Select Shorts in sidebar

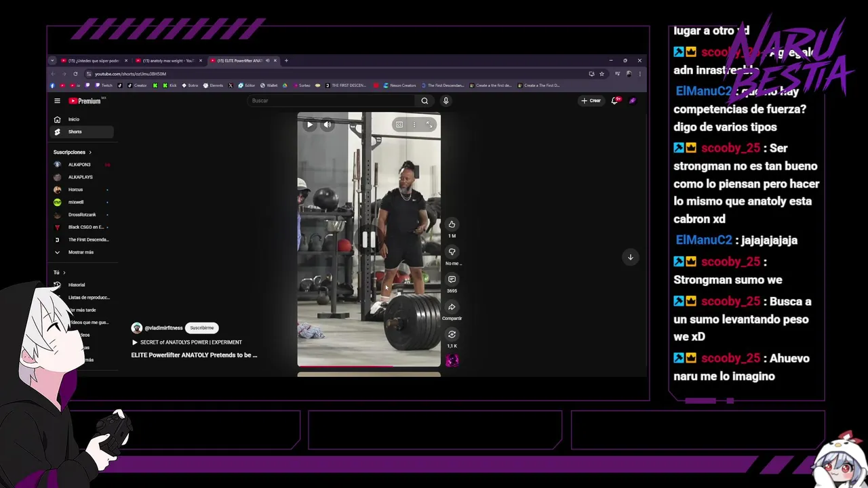(81, 132)
